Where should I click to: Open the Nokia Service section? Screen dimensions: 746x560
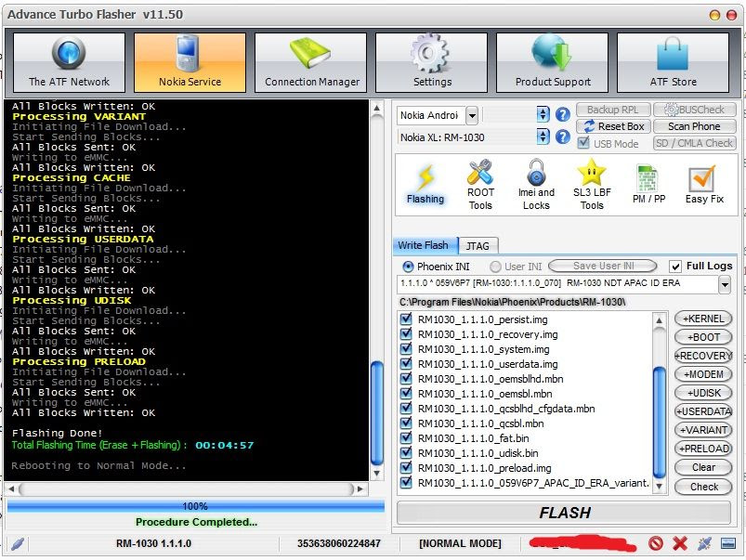tap(190, 62)
